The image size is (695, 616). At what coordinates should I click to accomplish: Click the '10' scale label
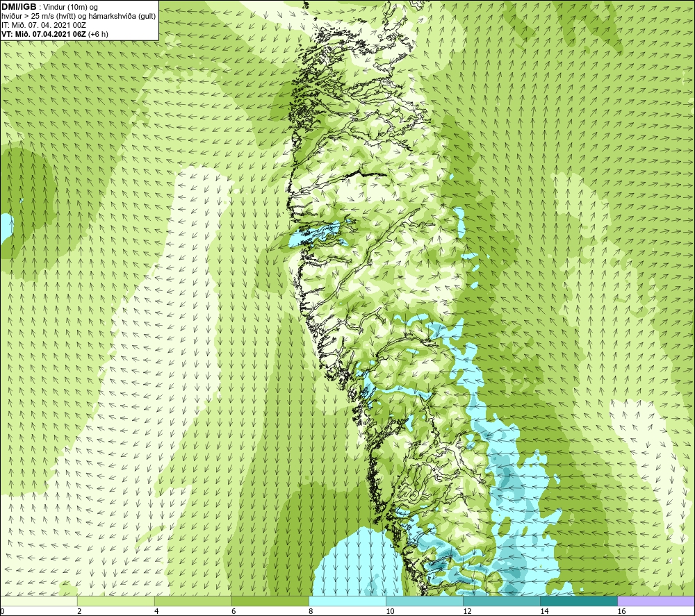390,612
